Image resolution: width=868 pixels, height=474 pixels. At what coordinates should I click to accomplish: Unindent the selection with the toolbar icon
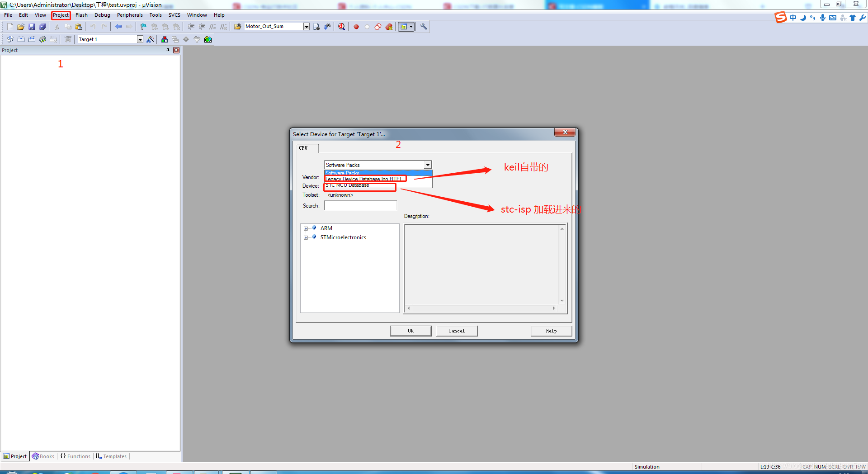pyautogui.click(x=202, y=27)
